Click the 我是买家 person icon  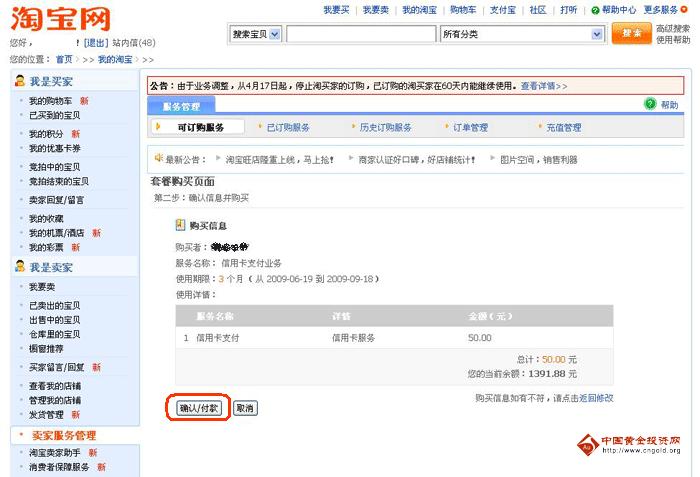20,81
